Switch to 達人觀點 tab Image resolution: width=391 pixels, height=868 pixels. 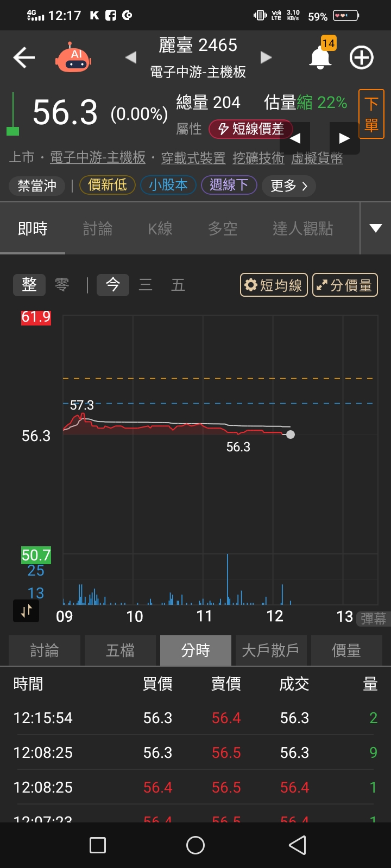(302, 228)
